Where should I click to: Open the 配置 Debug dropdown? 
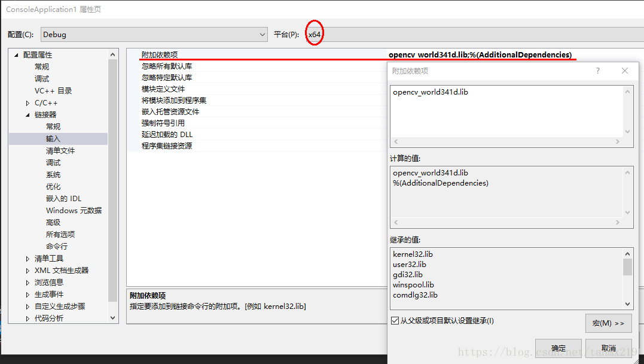[x=154, y=35]
